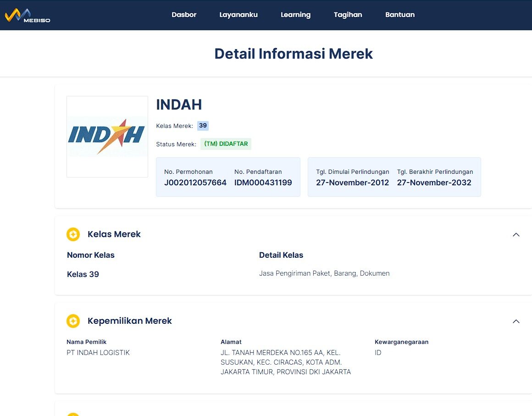Select application number J002012057664
This screenshot has height=416, width=532.
click(x=195, y=183)
